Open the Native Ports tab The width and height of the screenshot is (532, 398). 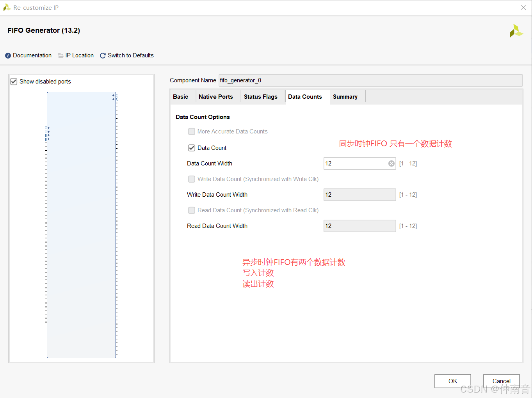point(215,97)
